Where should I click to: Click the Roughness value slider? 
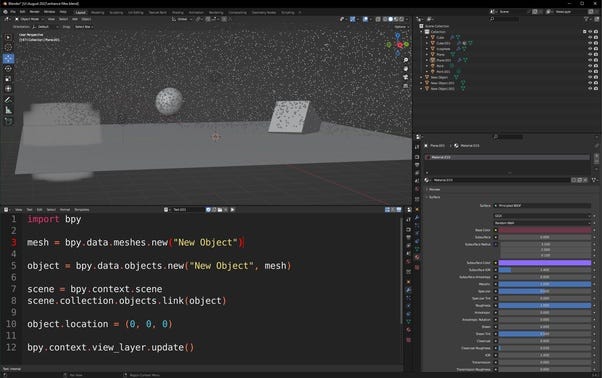click(x=545, y=305)
